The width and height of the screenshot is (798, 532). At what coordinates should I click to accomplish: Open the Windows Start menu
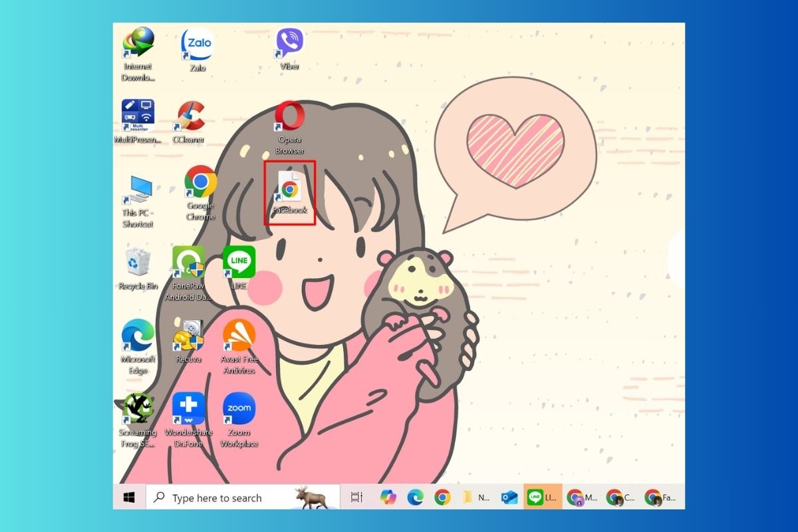pyautogui.click(x=129, y=497)
